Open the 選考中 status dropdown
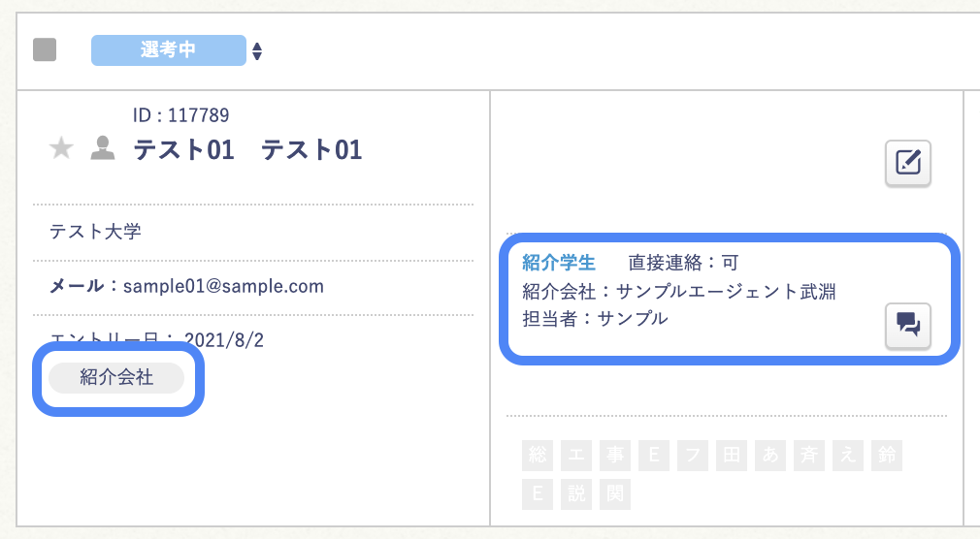980x539 pixels. (168, 50)
